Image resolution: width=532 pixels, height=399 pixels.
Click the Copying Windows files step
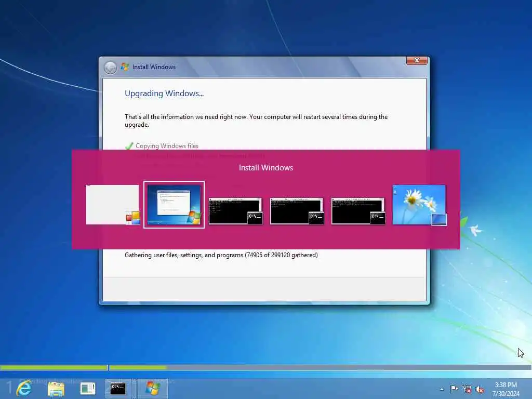pos(167,146)
